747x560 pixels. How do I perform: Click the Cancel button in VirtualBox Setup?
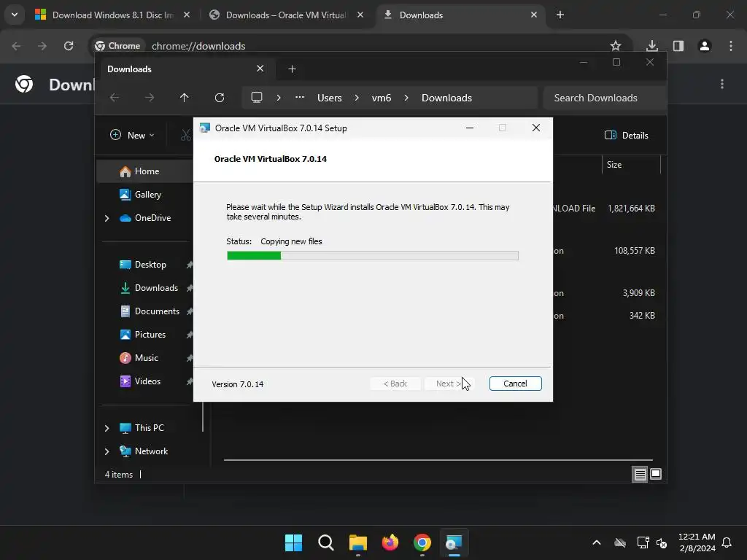point(515,384)
